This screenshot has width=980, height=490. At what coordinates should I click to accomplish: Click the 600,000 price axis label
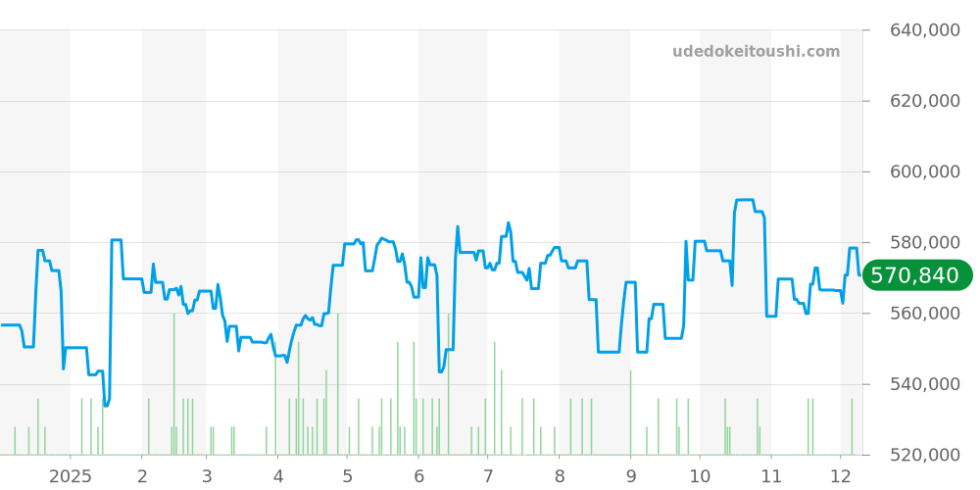pos(924,171)
